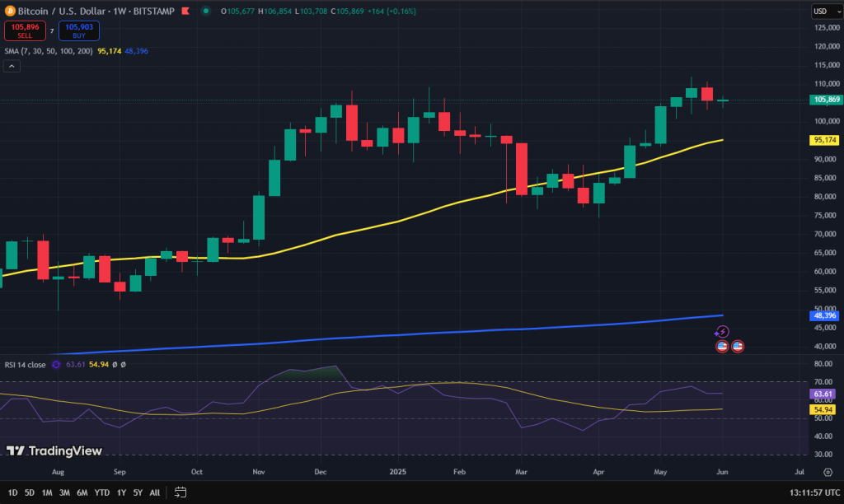
Task: Click the 1W interval in the chart title
Action: (x=120, y=11)
